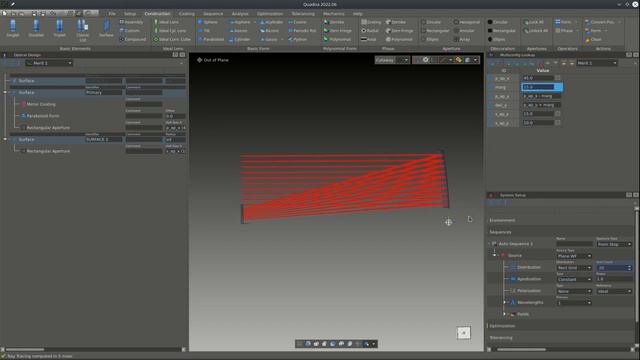Open the Merit 1 dropdown in Optical Design
This screenshot has height=360, width=640.
pos(49,63)
